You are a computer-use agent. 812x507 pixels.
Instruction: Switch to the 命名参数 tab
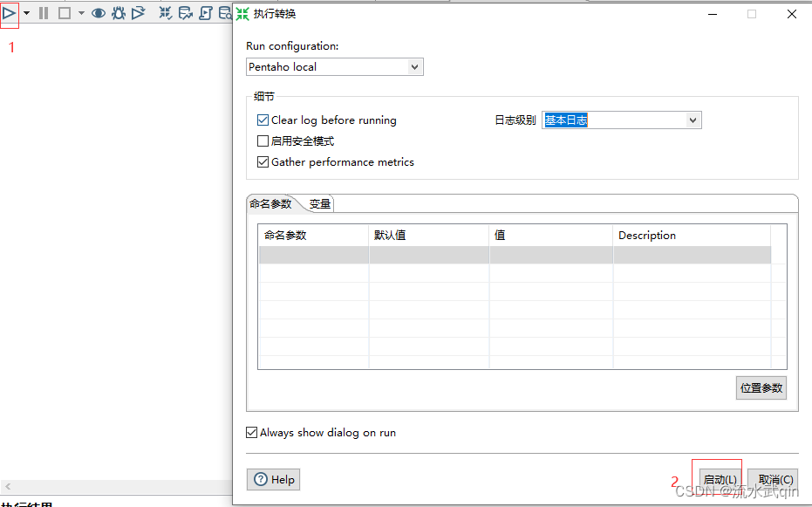click(270, 204)
